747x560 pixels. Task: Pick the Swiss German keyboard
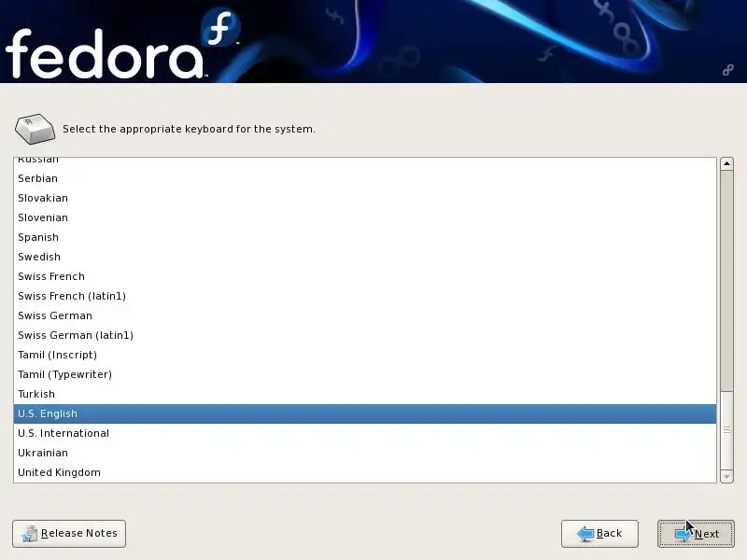click(365, 315)
